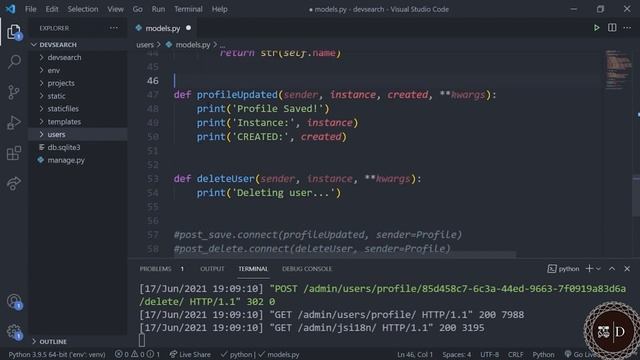Switch to the DEBUG CONSOLE tab
Viewport: 640px width, 360px height.
pyautogui.click(x=307, y=269)
